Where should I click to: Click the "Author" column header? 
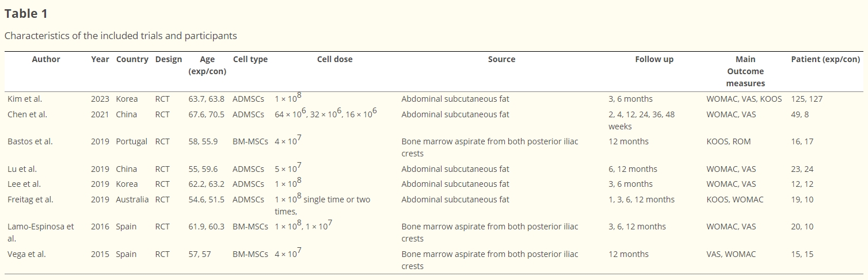46,59
